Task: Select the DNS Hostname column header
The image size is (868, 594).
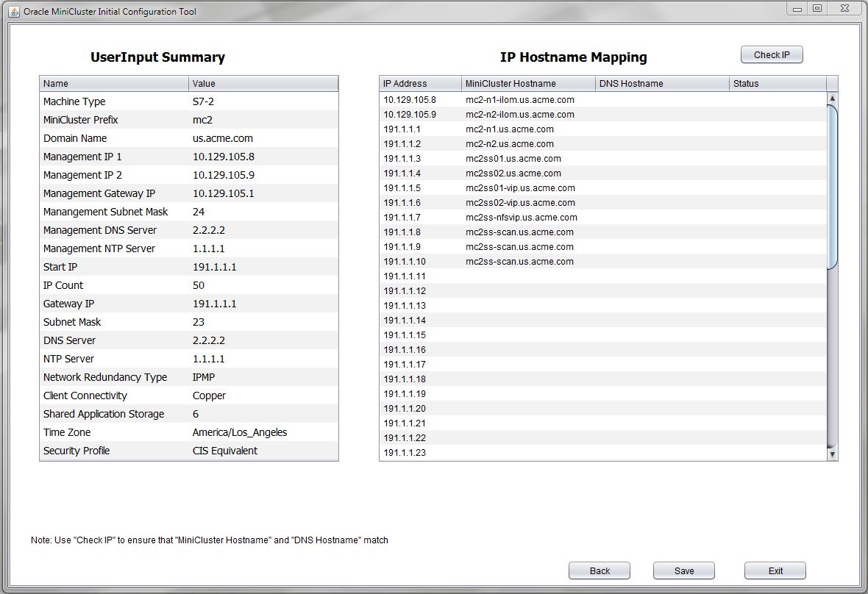Action: tap(662, 84)
